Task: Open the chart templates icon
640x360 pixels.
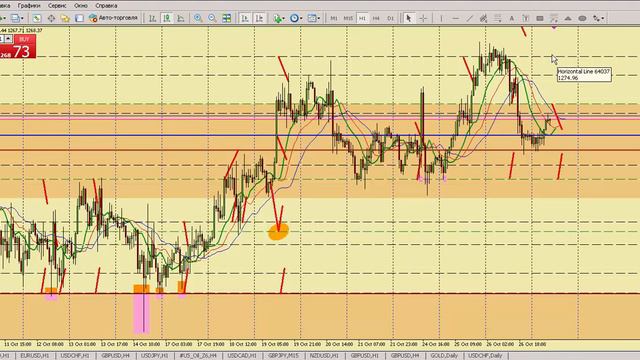Action: [x=312, y=18]
